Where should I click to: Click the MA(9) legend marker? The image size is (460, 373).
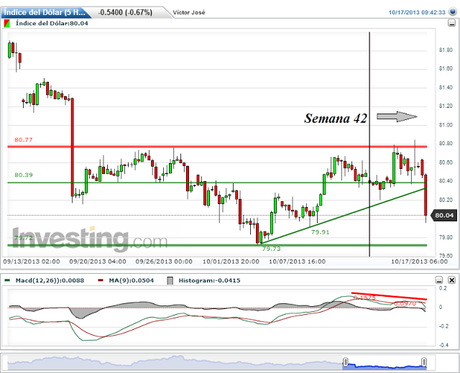101,281
